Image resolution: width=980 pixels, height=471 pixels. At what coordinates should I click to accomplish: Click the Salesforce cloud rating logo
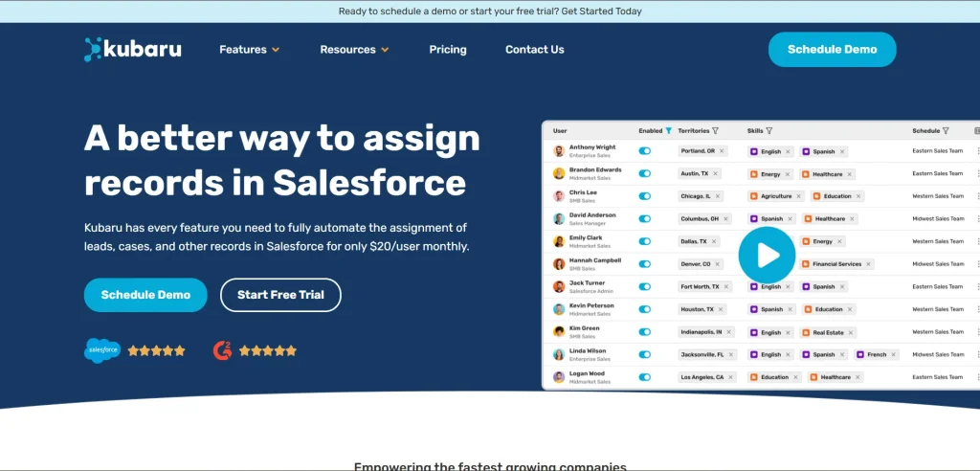point(102,350)
